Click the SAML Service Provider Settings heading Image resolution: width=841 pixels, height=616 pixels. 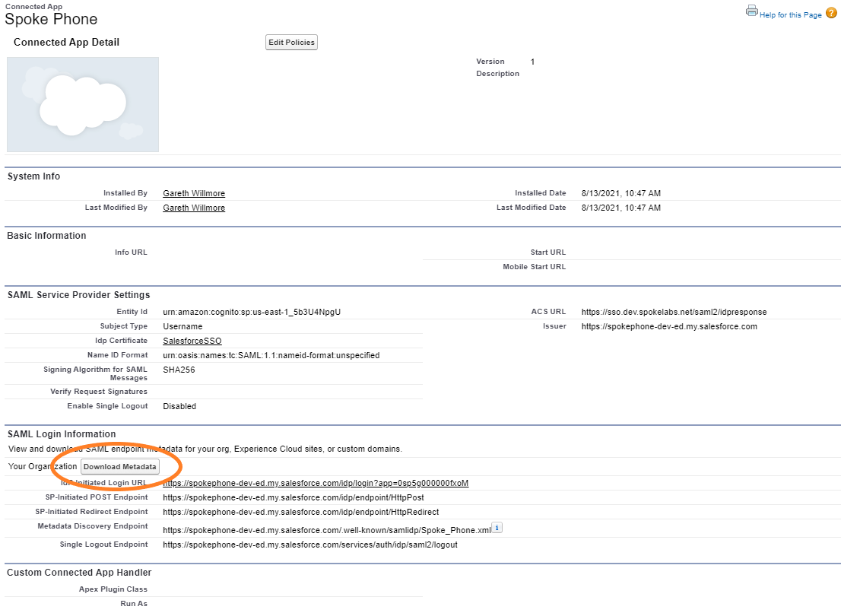(79, 295)
